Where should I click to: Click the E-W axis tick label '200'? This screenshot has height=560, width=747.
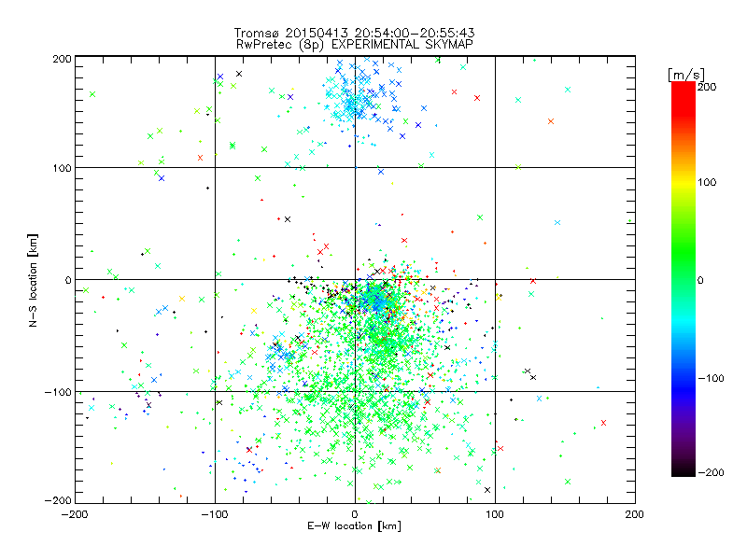tap(635, 514)
